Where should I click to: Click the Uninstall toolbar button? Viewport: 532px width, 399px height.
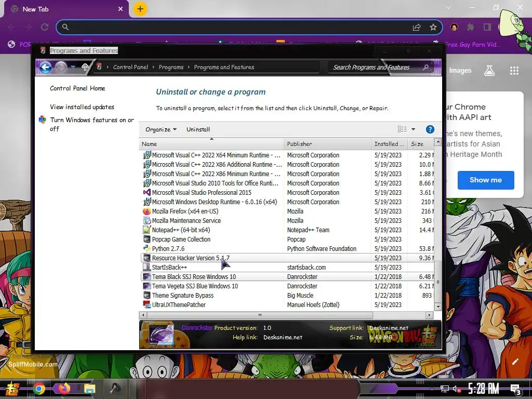198,129
